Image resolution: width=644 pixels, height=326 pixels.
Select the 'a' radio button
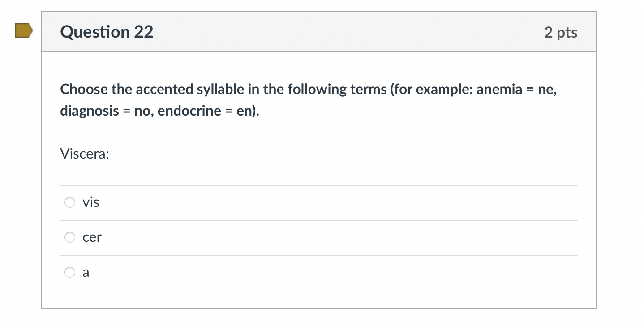click(x=70, y=272)
